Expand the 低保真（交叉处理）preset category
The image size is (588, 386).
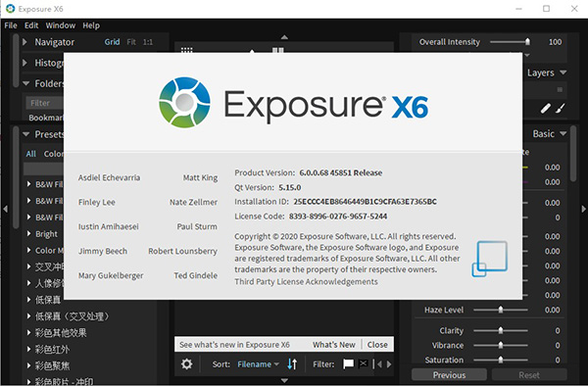[28, 315]
